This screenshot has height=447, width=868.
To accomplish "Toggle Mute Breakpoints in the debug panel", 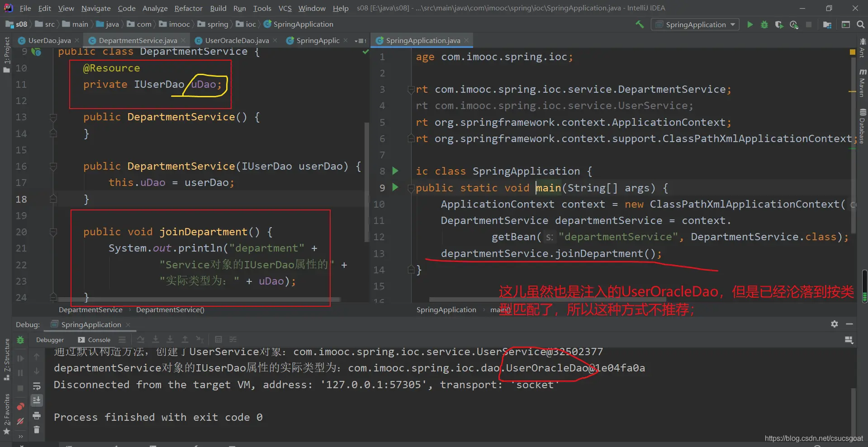I will [20, 421].
